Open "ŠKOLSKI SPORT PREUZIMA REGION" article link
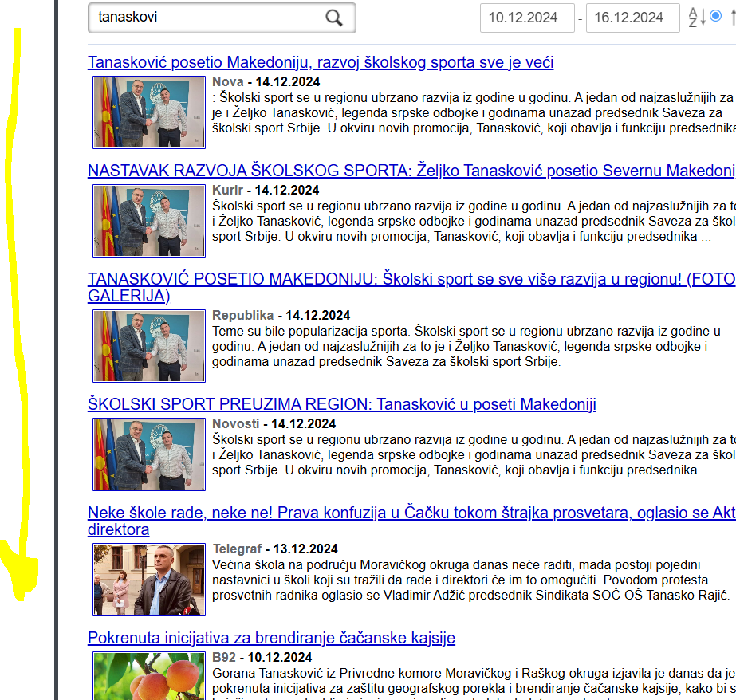The height and width of the screenshot is (700, 736). pos(342,404)
